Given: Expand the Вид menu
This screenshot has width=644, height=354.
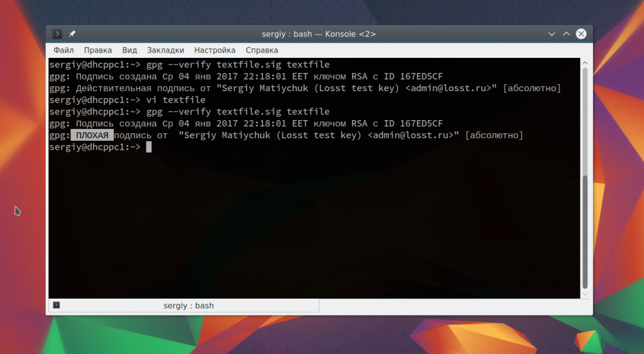Looking at the screenshot, I should 130,50.
